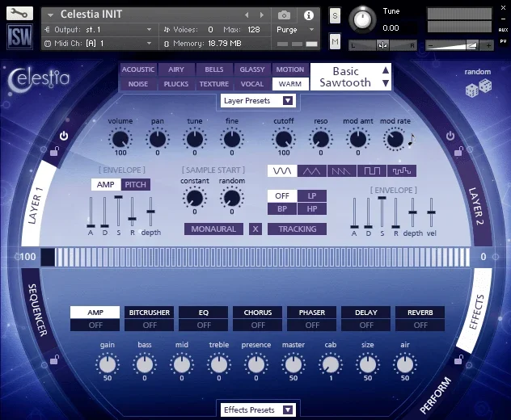Screen dimensions: 511x420
Task: Toggle Layer 2 power icon
Action: click(450, 136)
